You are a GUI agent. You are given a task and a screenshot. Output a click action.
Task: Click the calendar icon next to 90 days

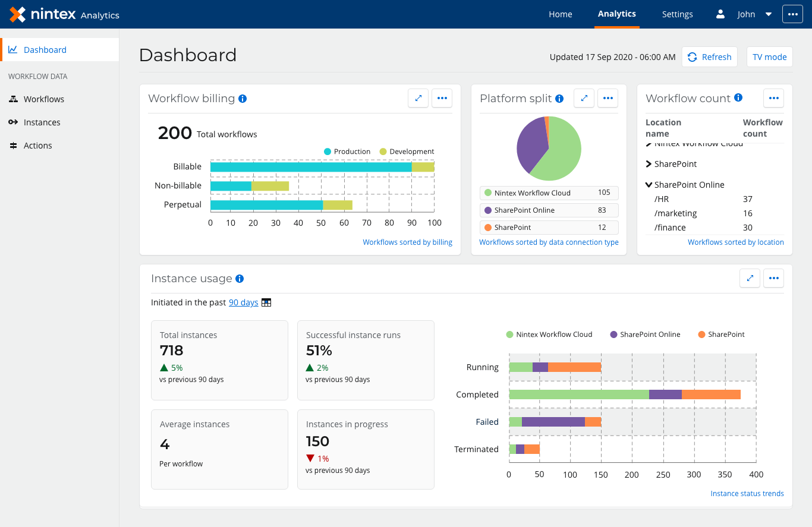click(x=266, y=302)
